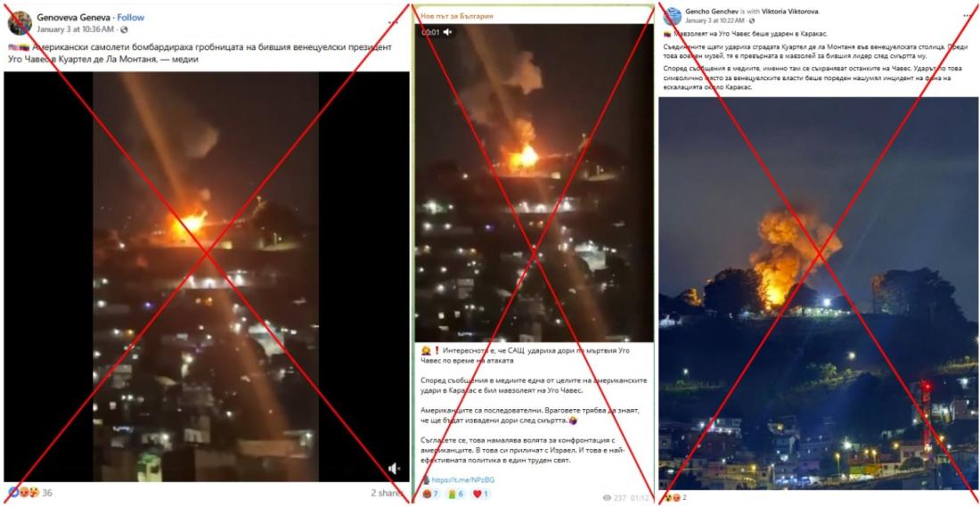Open the options menu on Genoveva's post
The image size is (980, 507).
coord(393,20)
